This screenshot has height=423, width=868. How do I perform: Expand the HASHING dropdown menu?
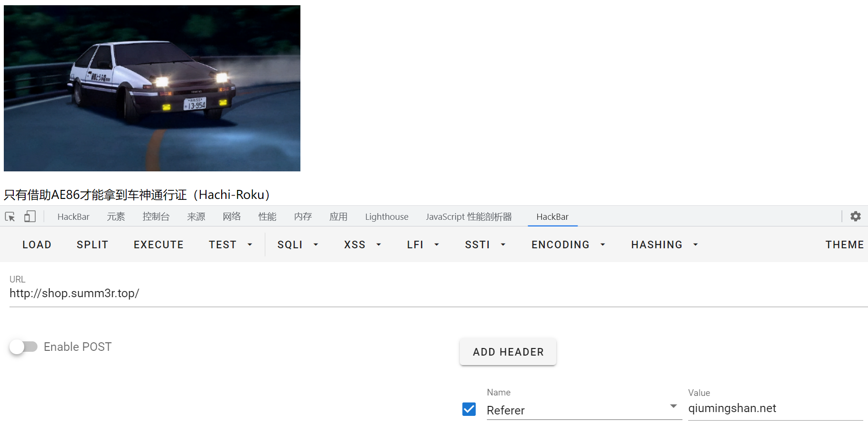pos(664,245)
